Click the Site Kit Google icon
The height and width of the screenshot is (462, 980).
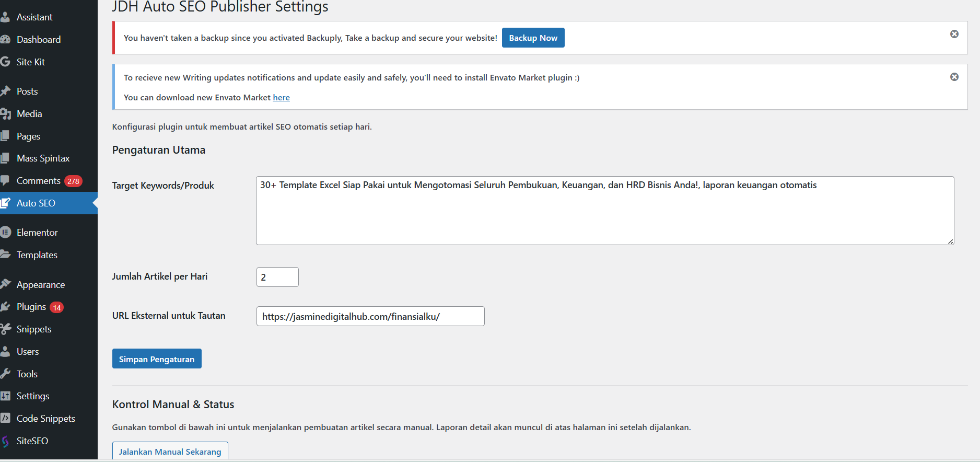pyautogui.click(x=5, y=62)
